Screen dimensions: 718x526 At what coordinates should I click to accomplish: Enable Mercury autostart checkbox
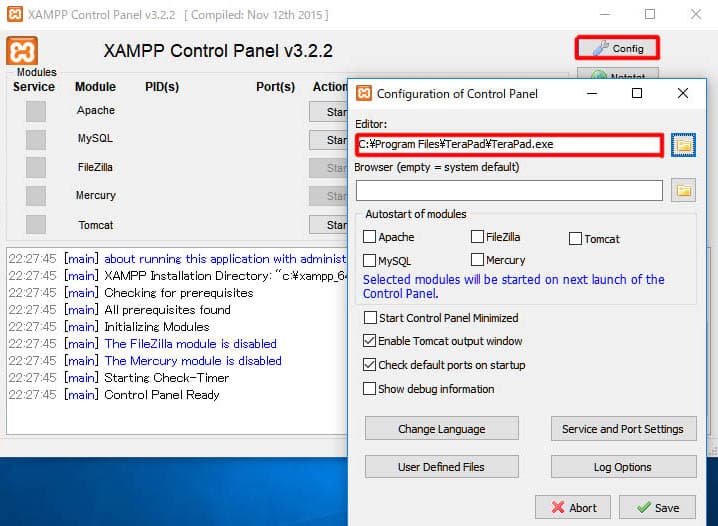coord(477,260)
